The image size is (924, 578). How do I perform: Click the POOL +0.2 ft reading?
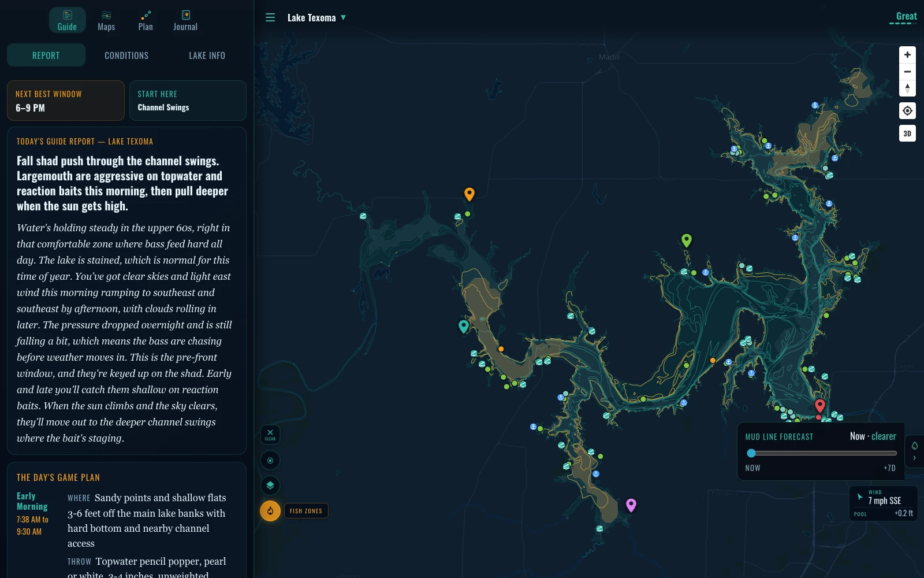pos(883,513)
